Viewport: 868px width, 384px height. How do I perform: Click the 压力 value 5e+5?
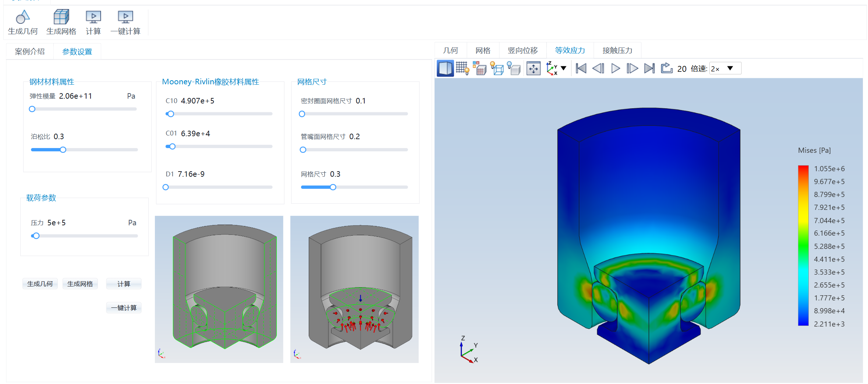click(x=57, y=223)
